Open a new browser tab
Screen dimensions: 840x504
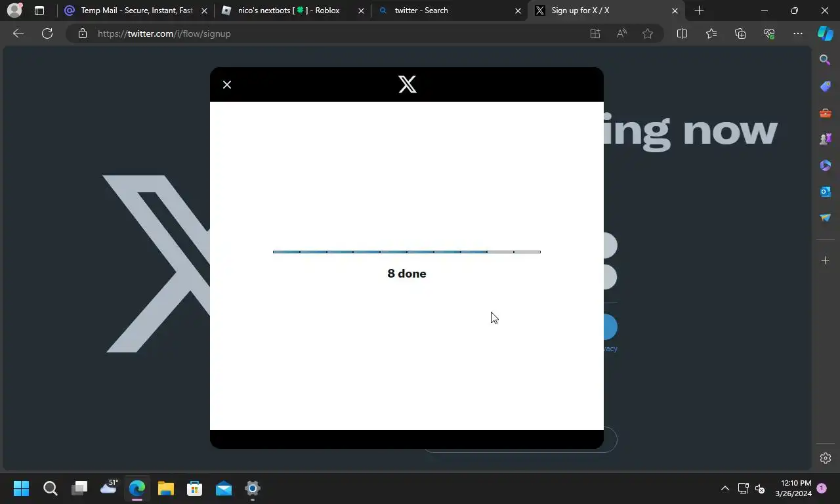[699, 10]
